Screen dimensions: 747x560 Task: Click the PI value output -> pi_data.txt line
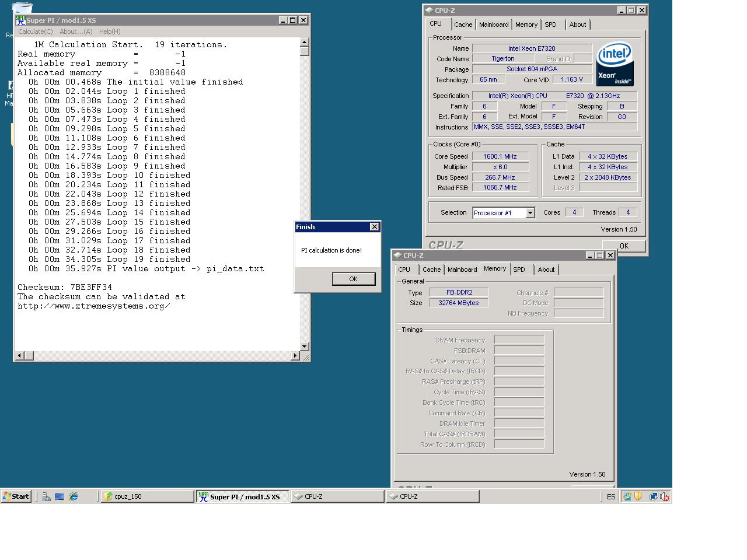click(x=146, y=268)
